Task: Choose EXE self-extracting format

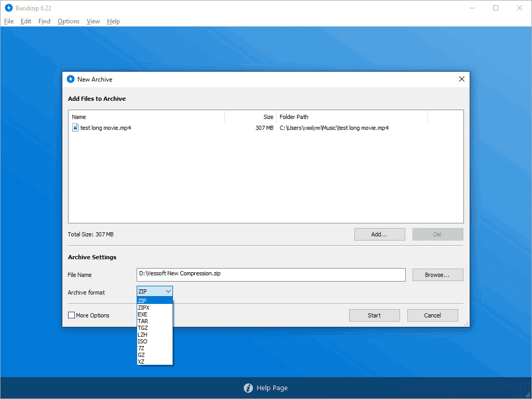Action: (155, 314)
